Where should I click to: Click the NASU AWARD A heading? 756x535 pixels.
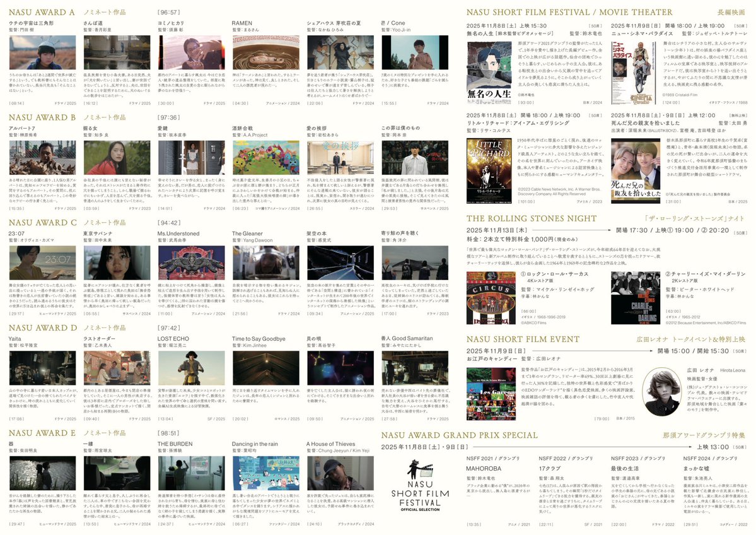point(42,13)
